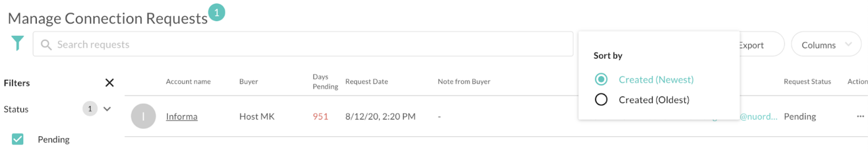Open the Informa account link

(x=182, y=116)
